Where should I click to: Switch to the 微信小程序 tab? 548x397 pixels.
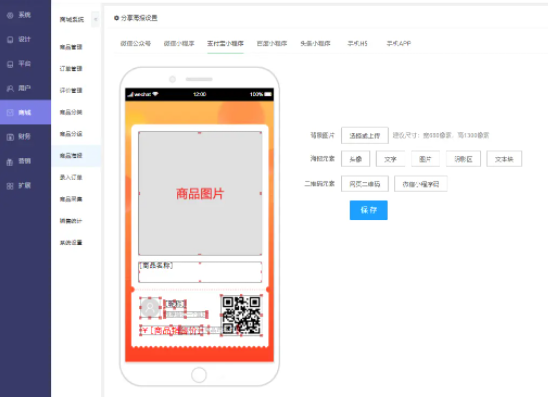click(x=179, y=43)
